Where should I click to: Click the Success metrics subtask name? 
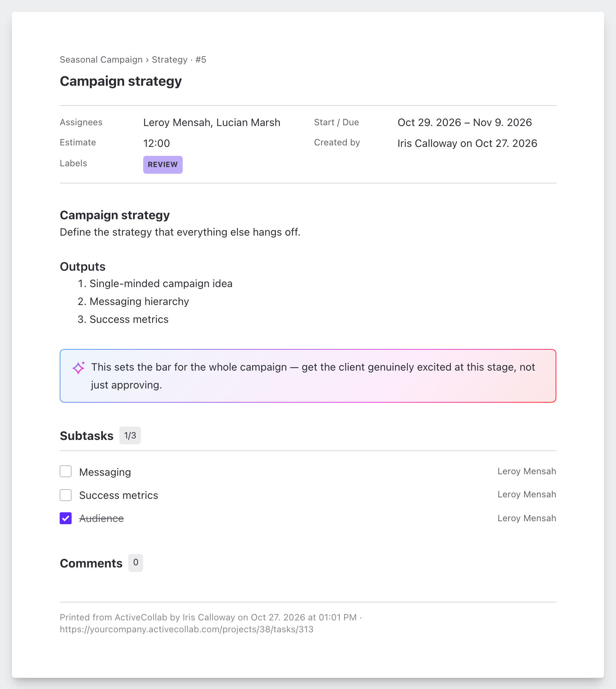[119, 495]
